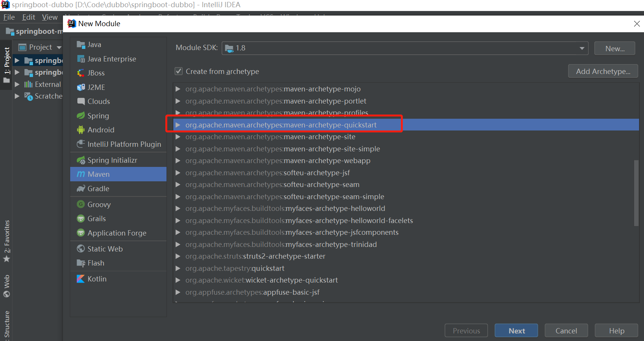Click the Next button

pos(516,331)
